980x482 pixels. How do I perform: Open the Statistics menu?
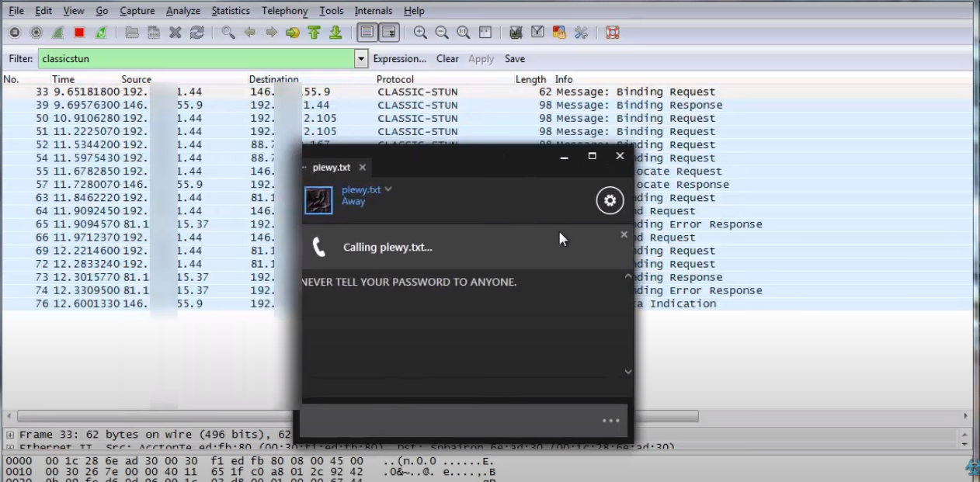coord(231,11)
